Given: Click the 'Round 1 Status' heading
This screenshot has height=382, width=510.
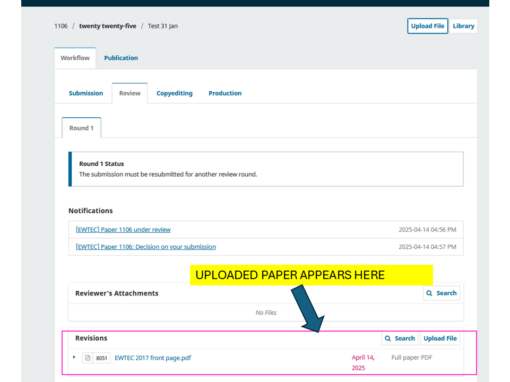Looking at the screenshot, I should tap(101, 164).
